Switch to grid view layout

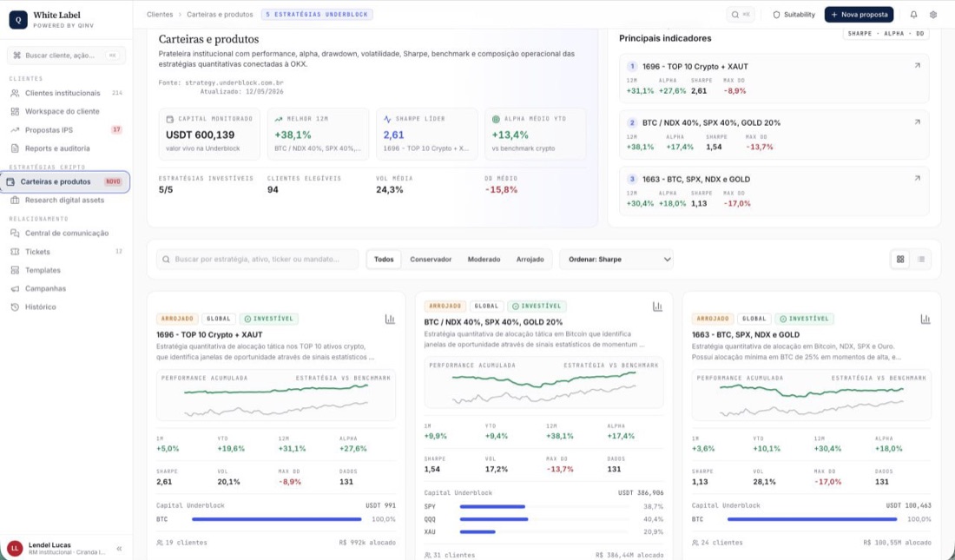click(900, 259)
